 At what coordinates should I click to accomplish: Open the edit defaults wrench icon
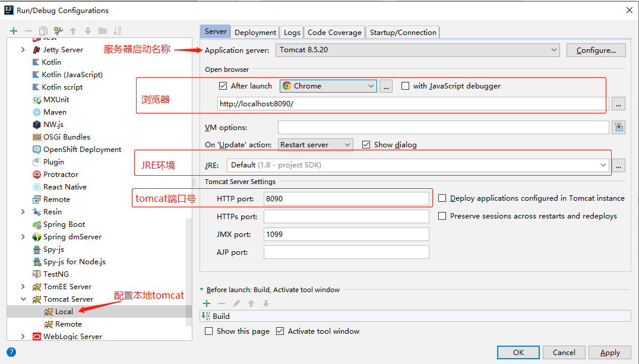[58, 31]
